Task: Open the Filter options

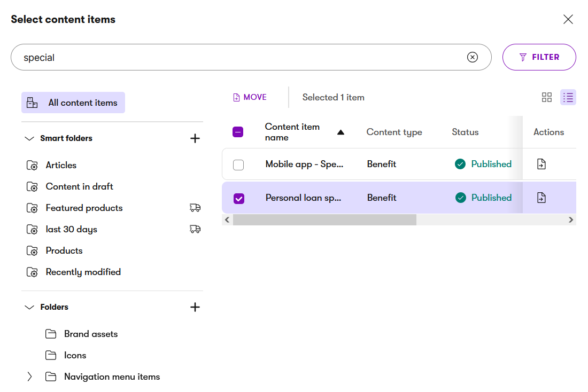Action: click(539, 57)
